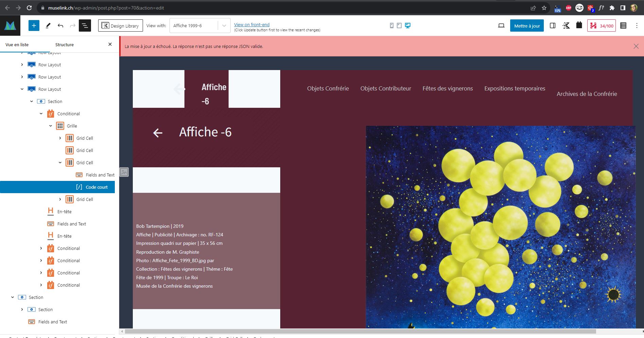The image size is (644, 338).
Task: Undo the last editor change
Action: pyautogui.click(x=60, y=26)
